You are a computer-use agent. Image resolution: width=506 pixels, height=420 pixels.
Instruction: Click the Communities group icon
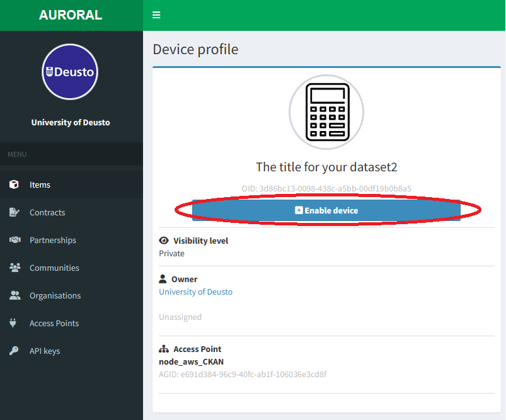pos(15,268)
